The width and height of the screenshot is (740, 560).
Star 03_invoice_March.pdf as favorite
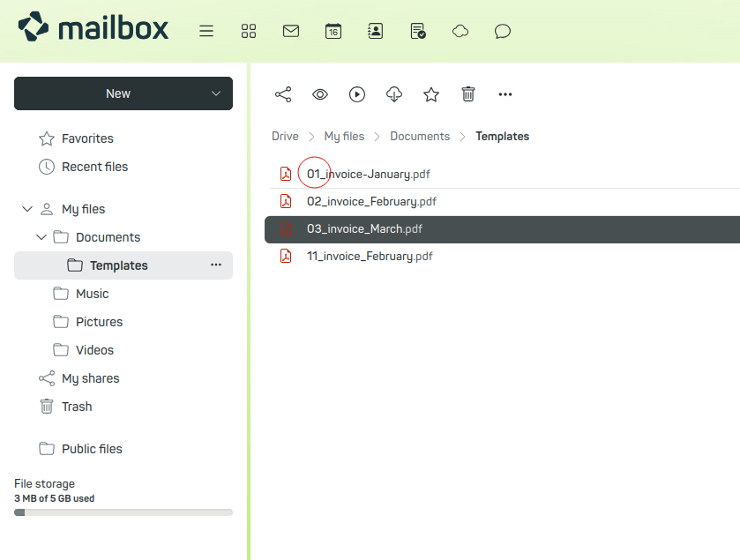click(430, 94)
